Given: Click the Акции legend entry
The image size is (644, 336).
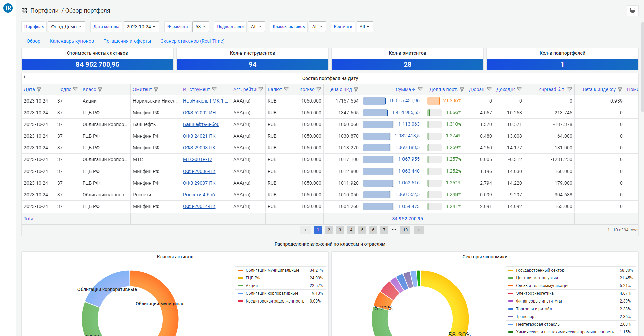Looking at the screenshot, I should coord(252,286).
